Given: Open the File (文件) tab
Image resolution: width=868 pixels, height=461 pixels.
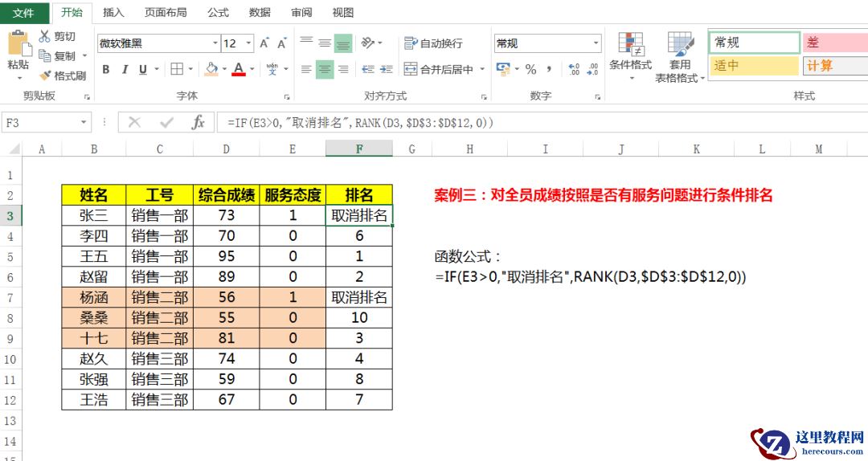Looking at the screenshot, I should tap(24, 12).
